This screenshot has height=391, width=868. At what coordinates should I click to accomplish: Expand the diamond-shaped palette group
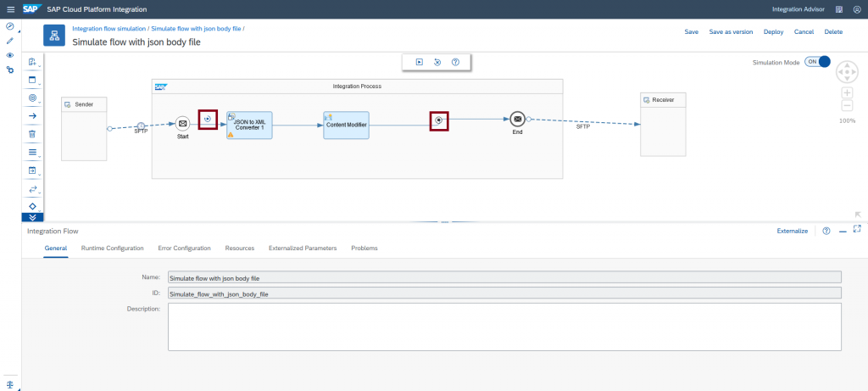pos(33,206)
